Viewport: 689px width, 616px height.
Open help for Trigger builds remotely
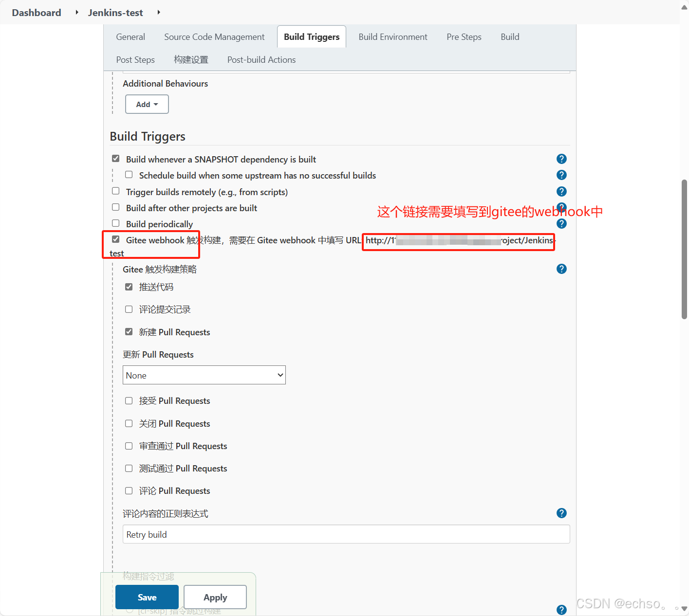click(561, 192)
